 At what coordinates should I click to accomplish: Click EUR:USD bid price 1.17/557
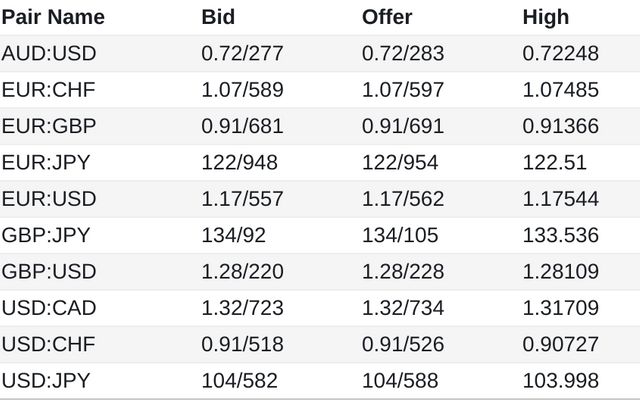tap(242, 199)
